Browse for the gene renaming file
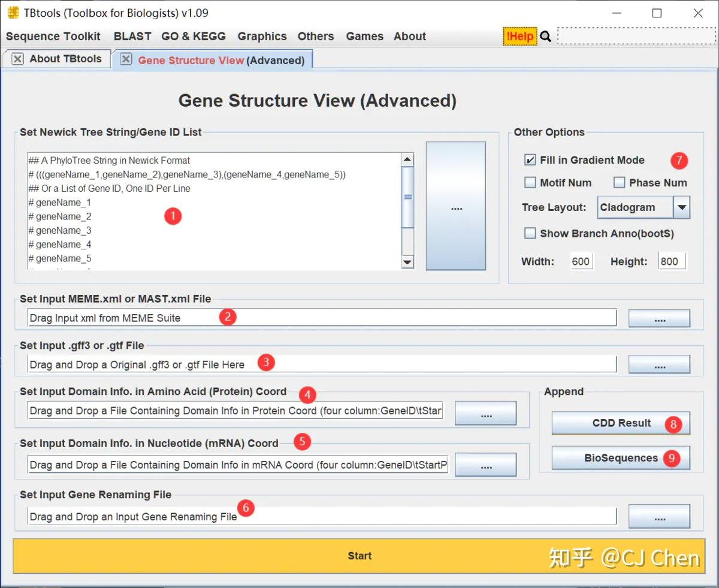 659,516
